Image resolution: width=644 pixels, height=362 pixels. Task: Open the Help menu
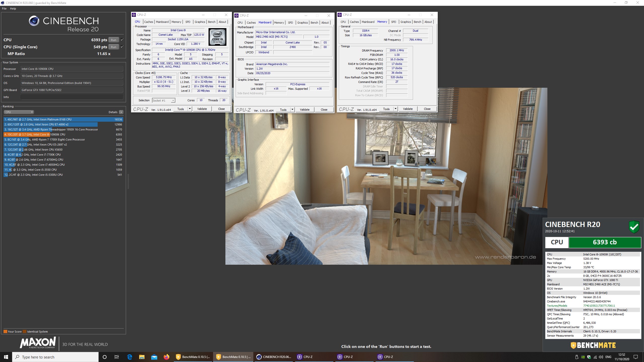(13, 9)
